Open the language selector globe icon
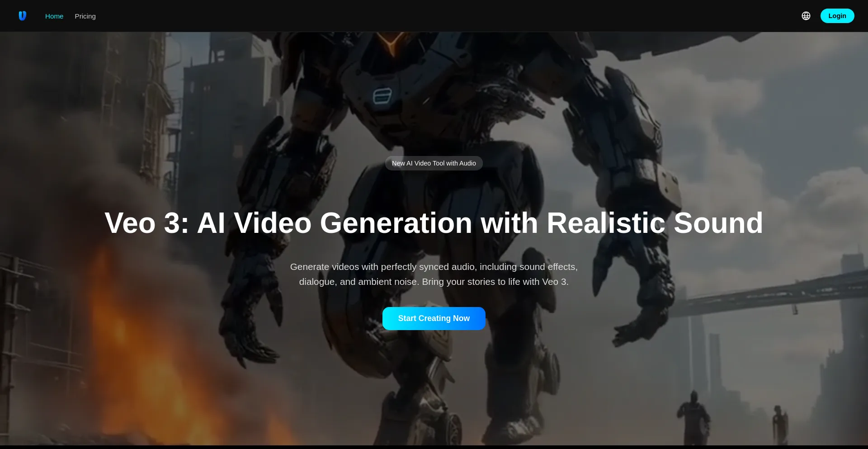The width and height of the screenshot is (868, 449). [x=806, y=16]
